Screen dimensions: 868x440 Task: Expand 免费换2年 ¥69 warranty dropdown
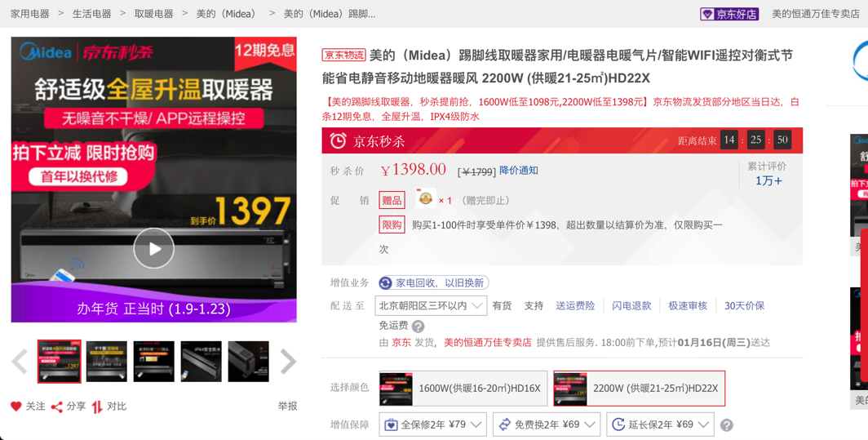pyautogui.click(x=547, y=424)
